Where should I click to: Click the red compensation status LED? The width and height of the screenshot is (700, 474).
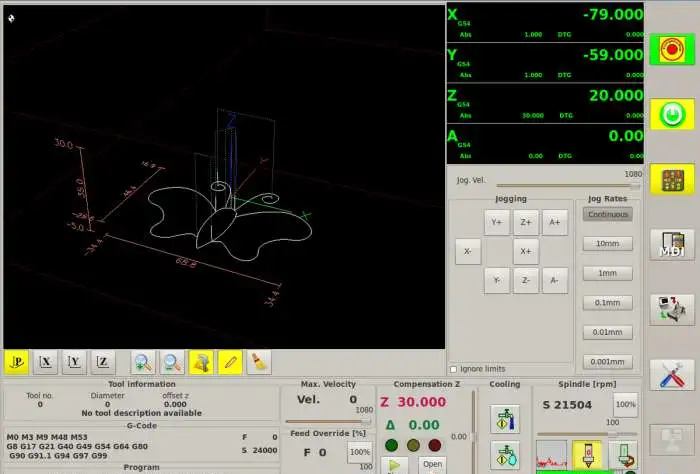[x=434, y=445]
